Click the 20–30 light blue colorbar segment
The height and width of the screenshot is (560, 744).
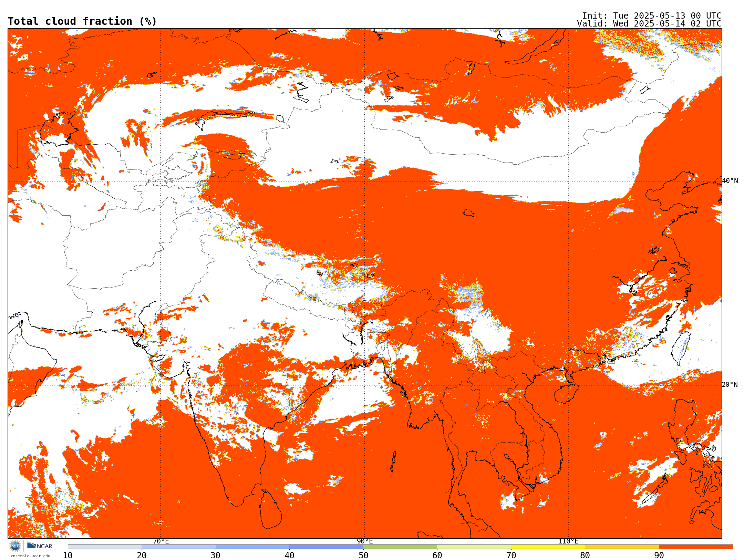click(179, 547)
